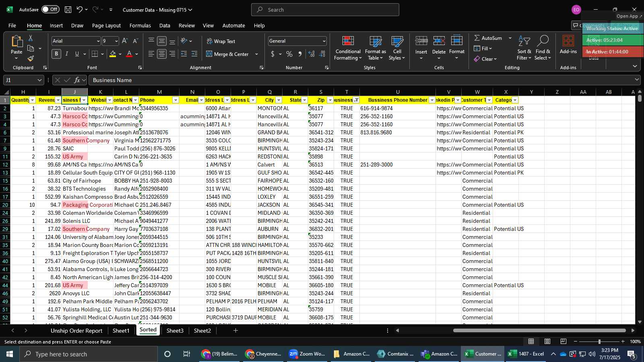Open Find & Select options

point(543,48)
